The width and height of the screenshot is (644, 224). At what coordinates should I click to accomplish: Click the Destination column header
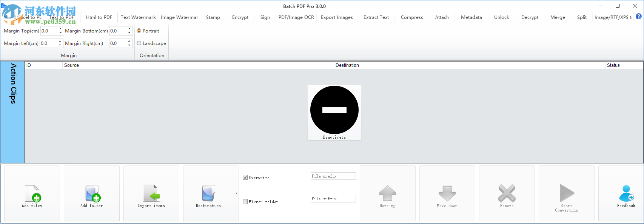point(470,65)
